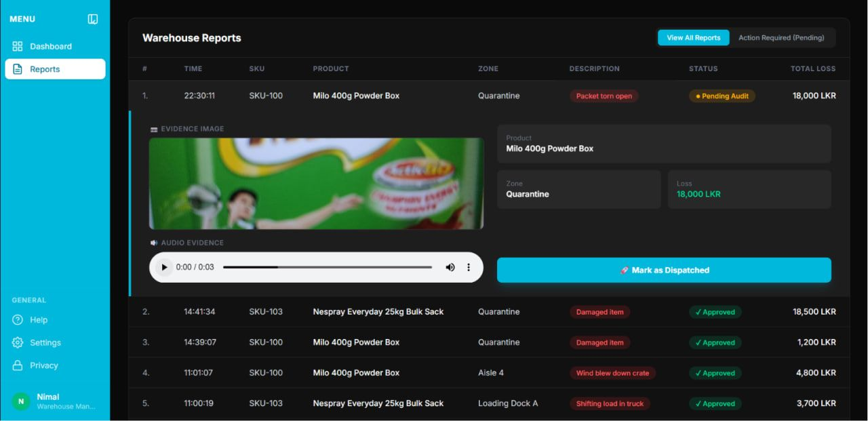This screenshot has width=868, height=421.
Task: Click Damaged item tag in 14:41:34 row
Action: [599, 313]
